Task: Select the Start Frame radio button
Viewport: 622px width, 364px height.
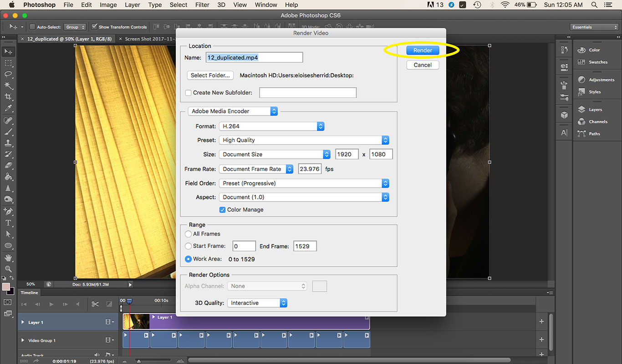Action: [x=188, y=246]
